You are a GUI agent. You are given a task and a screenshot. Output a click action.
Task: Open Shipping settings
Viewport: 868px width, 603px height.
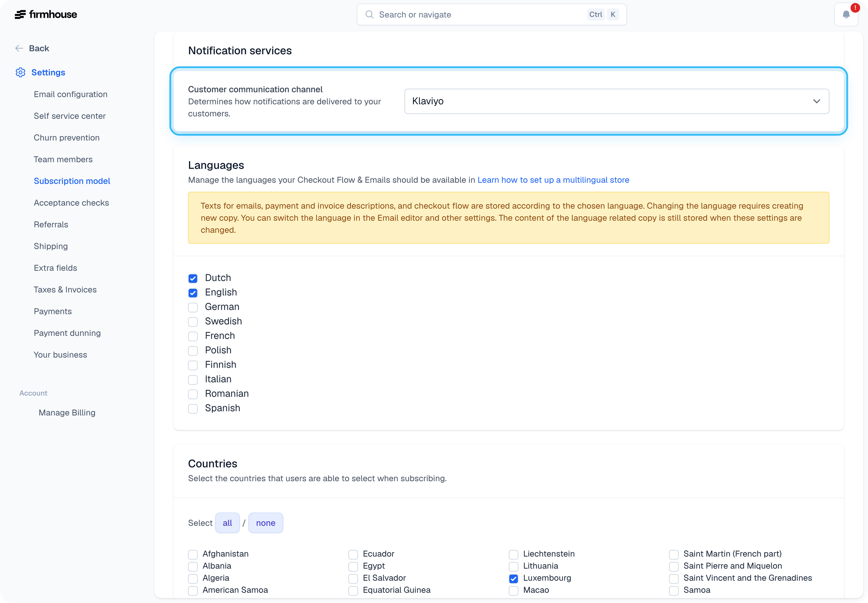(51, 246)
